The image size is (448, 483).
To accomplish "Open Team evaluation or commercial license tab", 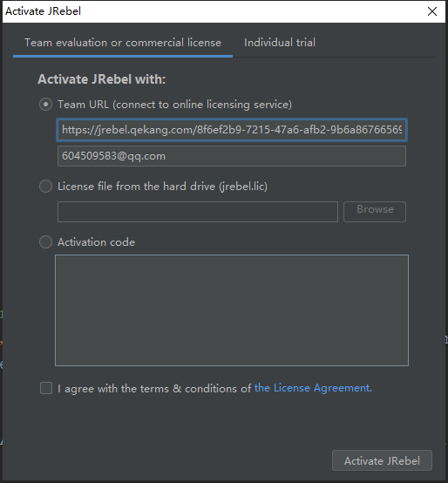I will point(123,43).
